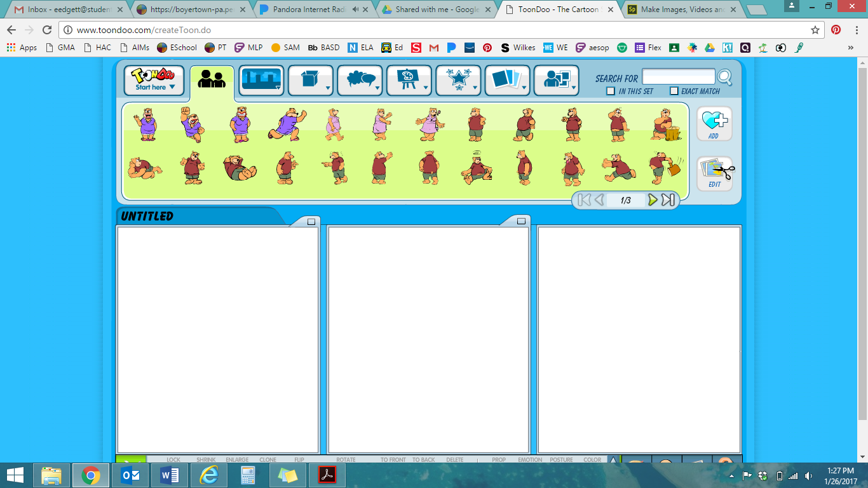Open the Props box panel
868x488 pixels.
[x=309, y=79]
